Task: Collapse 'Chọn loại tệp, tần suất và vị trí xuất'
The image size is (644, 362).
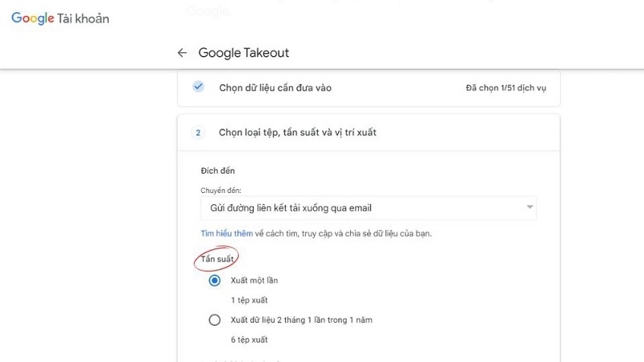Action: [297, 132]
